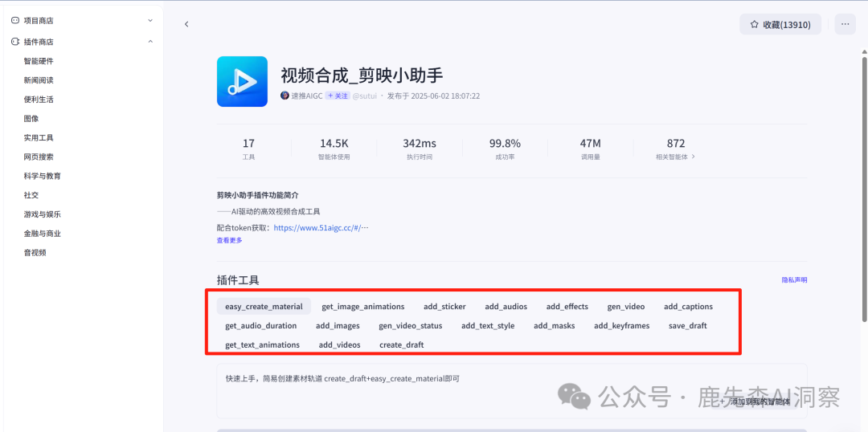Click the back arrow icon
The width and height of the screenshot is (868, 432).
pos(186,24)
